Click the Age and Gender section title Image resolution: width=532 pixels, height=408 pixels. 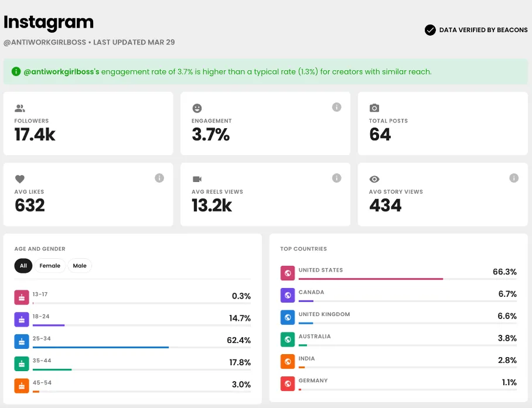[40, 249]
